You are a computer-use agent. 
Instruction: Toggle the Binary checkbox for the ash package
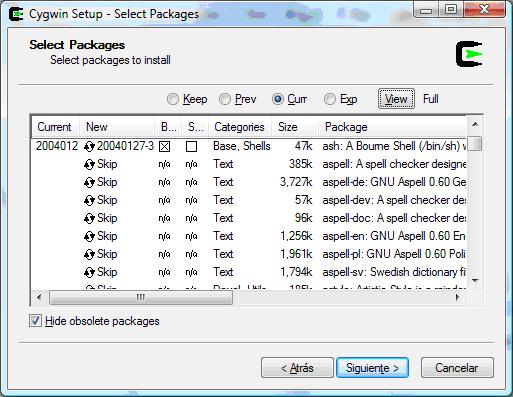click(x=164, y=146)
